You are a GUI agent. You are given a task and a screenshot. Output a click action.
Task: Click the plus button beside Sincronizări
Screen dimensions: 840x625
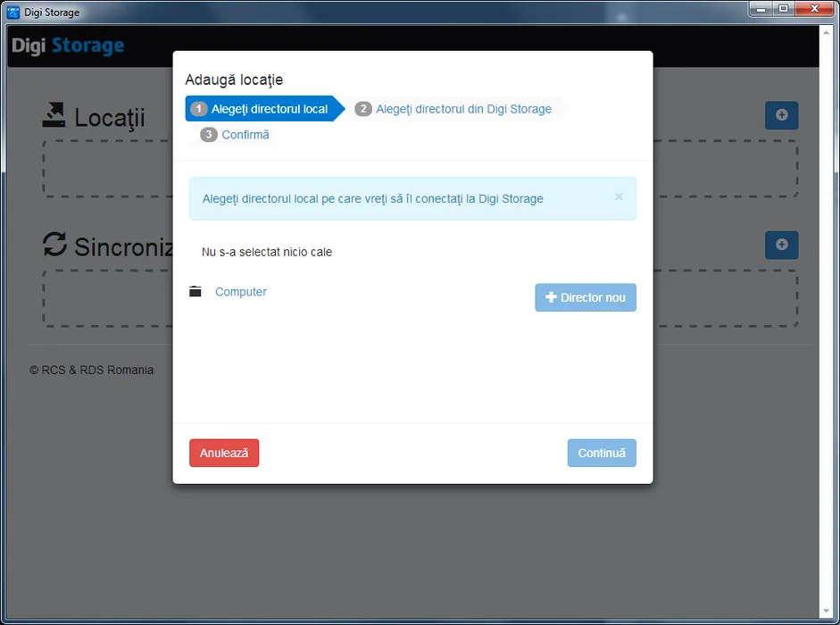coord(781,245)
